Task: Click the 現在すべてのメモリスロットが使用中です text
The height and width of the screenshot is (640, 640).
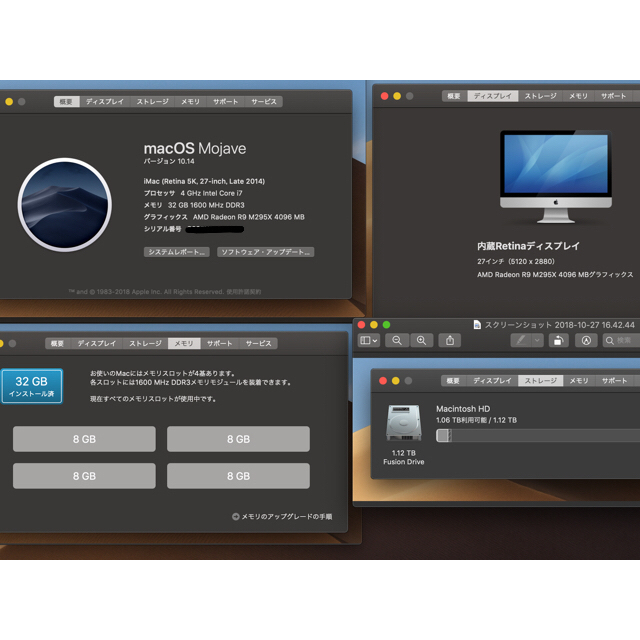Action: coord(153,399)
